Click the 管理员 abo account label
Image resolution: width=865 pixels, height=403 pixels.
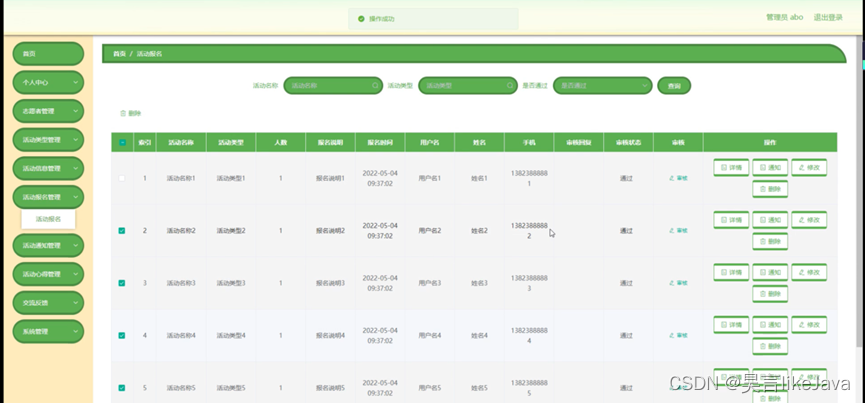784,18
